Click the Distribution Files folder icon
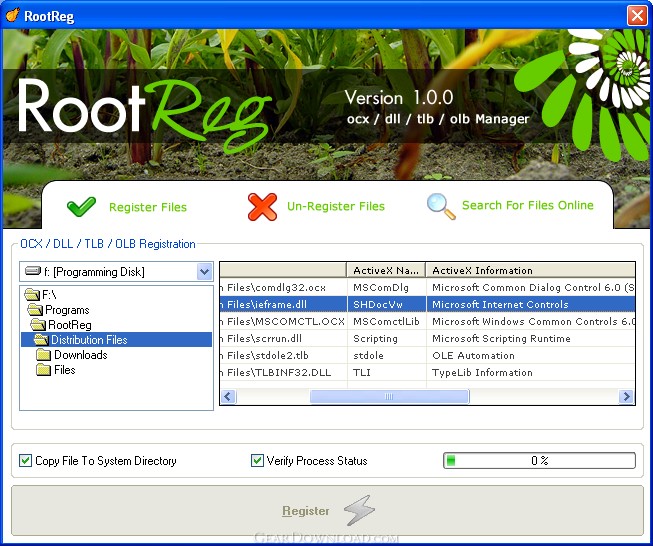Image resolution: width=653 pixels, height=546 pixels. (41, 339)
